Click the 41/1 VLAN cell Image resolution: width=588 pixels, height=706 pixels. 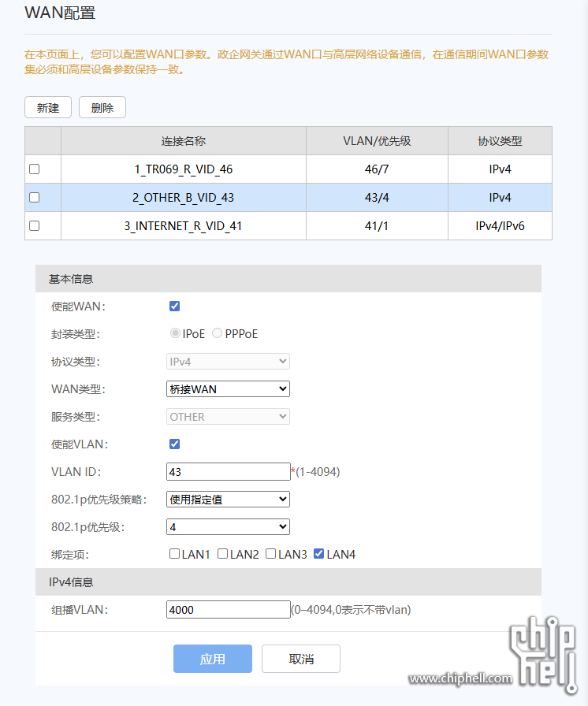[x=377, y=226]
